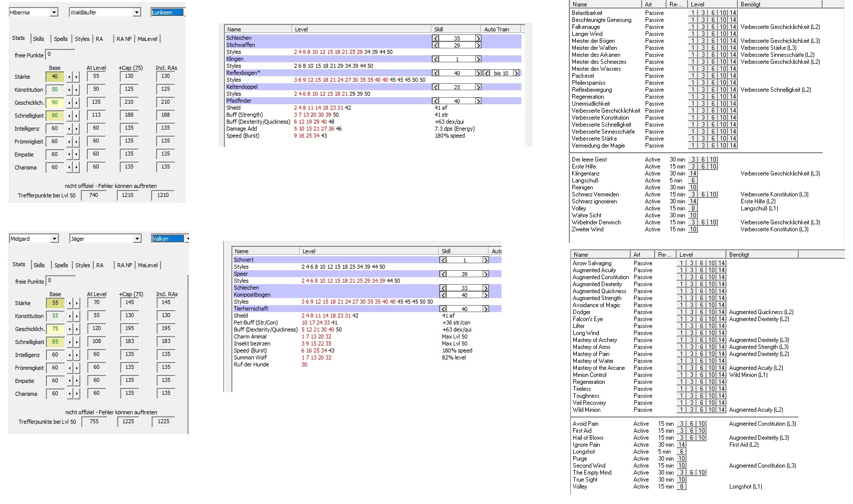Click Stärke base value 40 field
The width and height of the screenshot is (853, 504).
55,77
